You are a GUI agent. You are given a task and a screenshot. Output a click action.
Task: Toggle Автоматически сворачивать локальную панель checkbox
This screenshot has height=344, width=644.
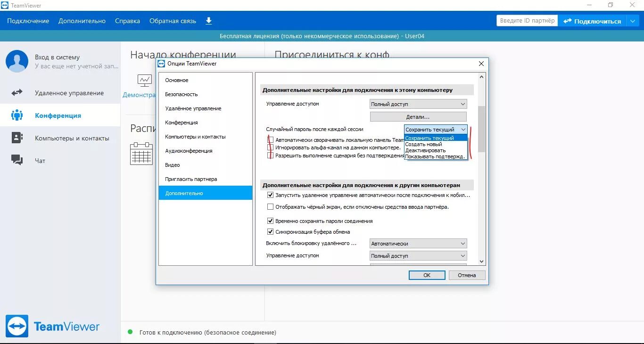click(271, 139)
